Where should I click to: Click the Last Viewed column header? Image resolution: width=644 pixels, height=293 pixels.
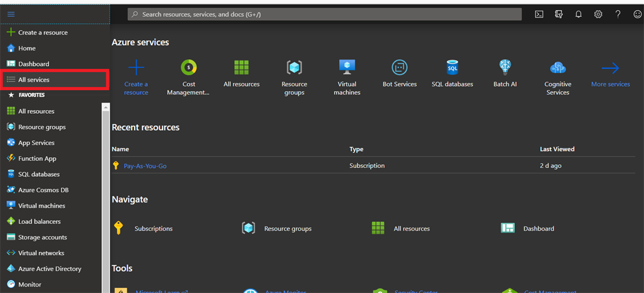pos(557,149)
